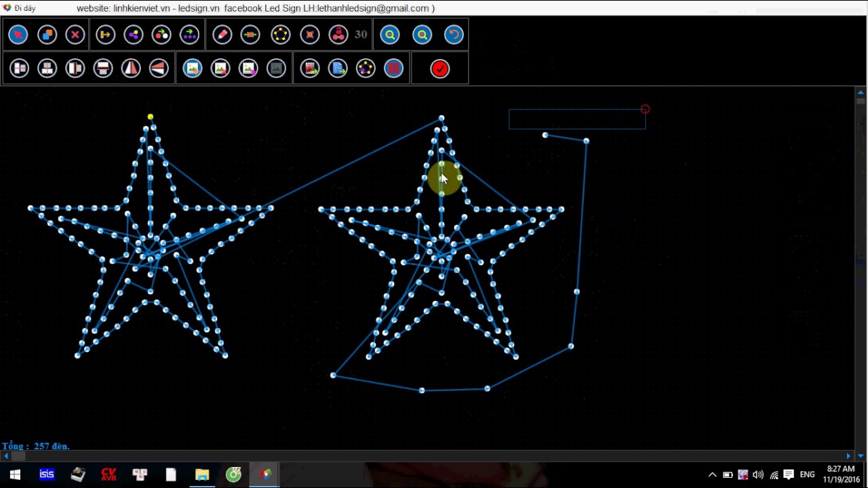Open the CV AVR app on the taskbar
Screen dimensions: 868x488
[108, 474]
